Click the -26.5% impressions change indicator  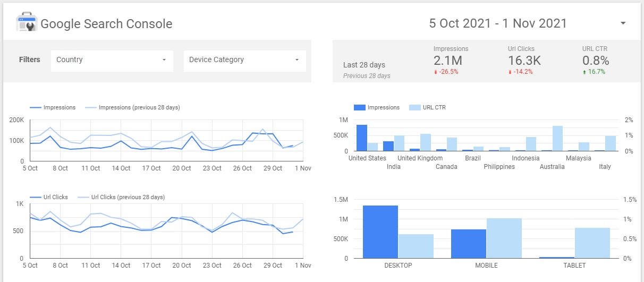[446, 72]
